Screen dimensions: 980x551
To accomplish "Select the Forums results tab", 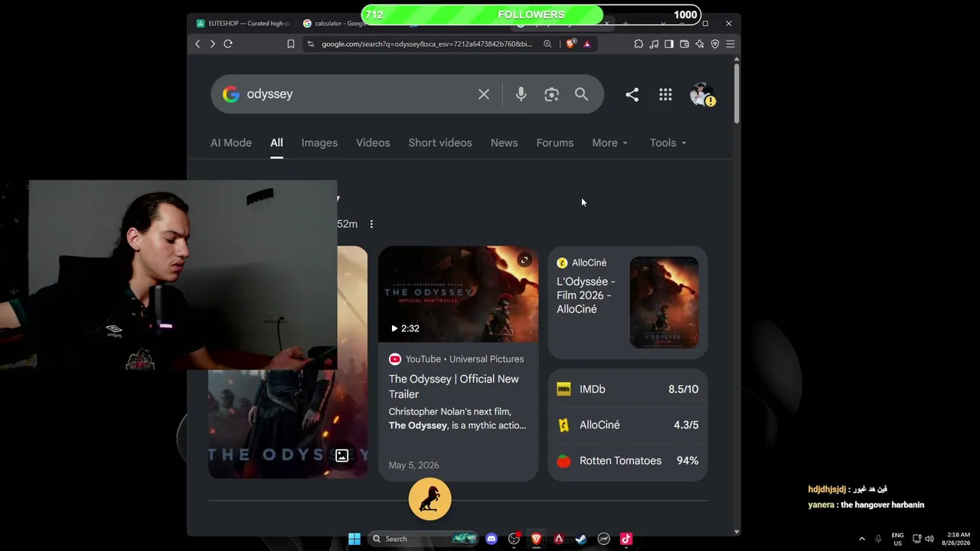I will pos(555,143).
